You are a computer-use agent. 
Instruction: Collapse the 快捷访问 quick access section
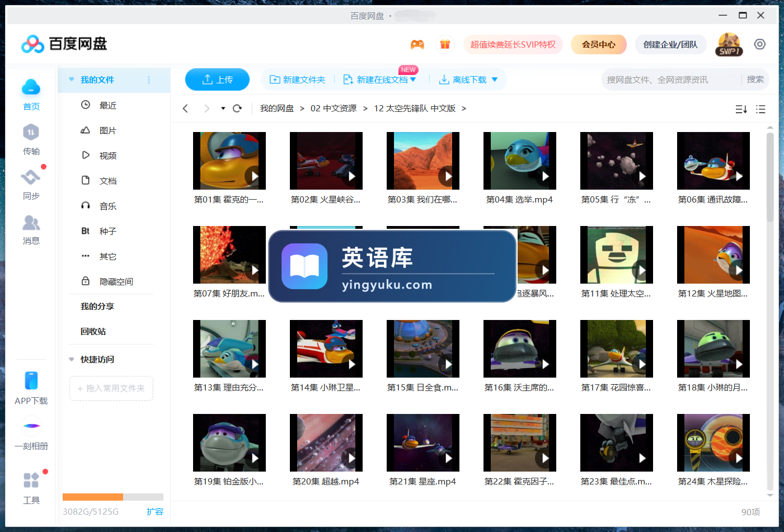coord(72,359)
